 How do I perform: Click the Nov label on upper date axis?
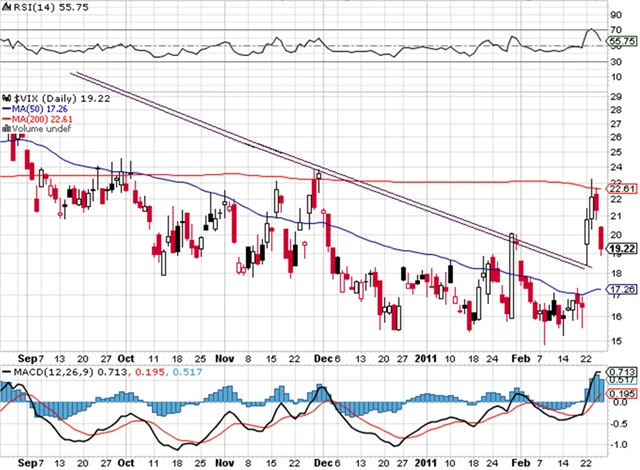click(222, 356)
